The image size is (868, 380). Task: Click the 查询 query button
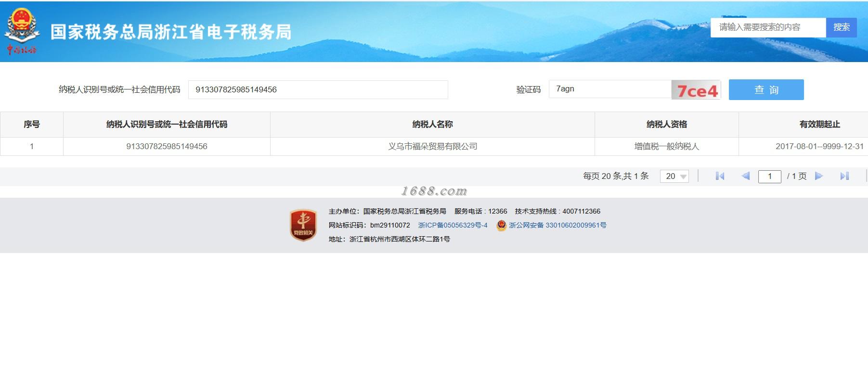pyautogui.click(x=766, y=89)
